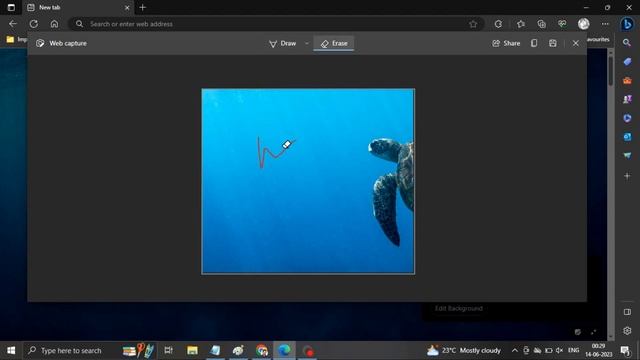Add an app to the sidebar plus

click(x=627, y=176)
